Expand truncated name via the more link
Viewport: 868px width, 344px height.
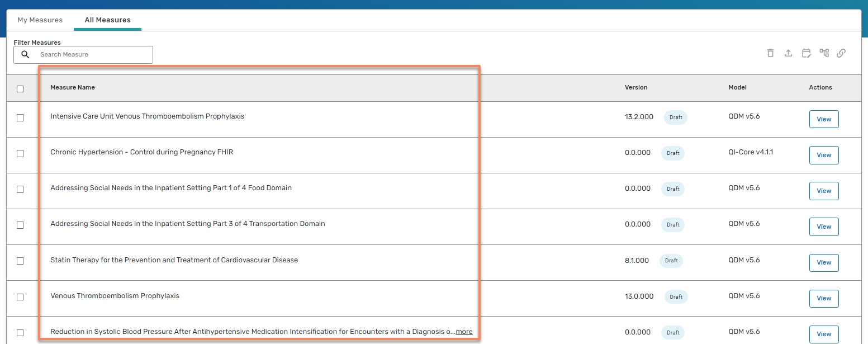click(464, 332)
